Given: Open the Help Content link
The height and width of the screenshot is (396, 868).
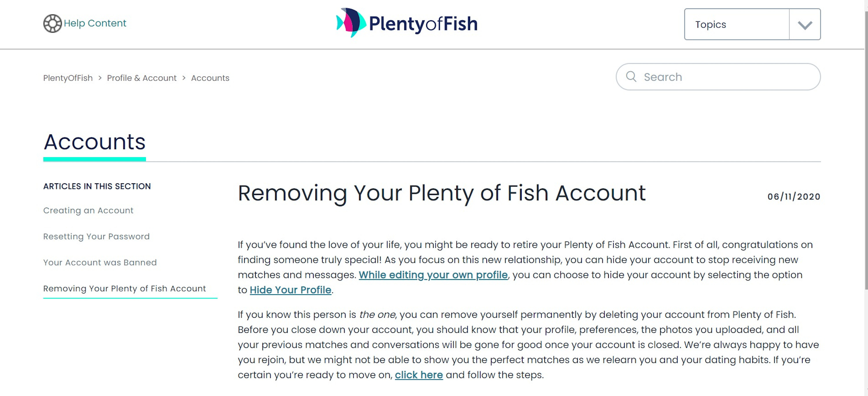Looking at the screenshot, I should (x=95, y=23).
